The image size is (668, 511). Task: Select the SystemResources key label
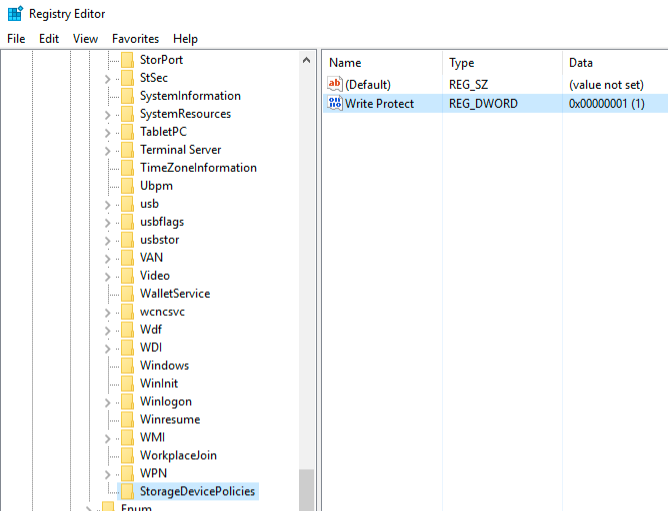tap(185, 114)
